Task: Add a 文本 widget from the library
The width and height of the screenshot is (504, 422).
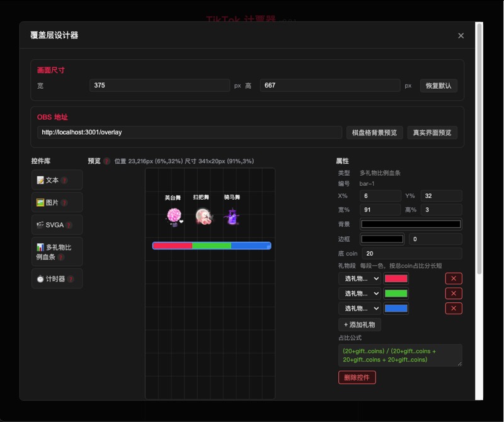Action: [57, 180]
